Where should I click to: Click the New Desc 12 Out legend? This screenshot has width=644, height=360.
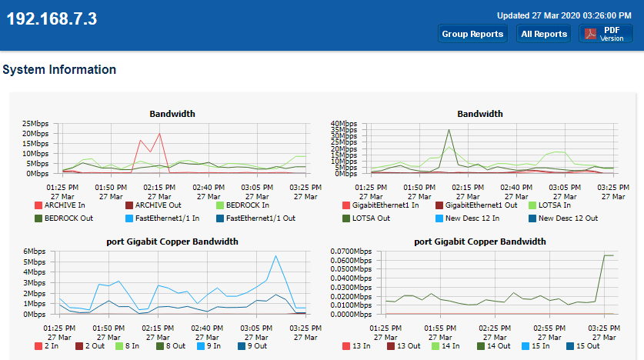click(563, 218)
